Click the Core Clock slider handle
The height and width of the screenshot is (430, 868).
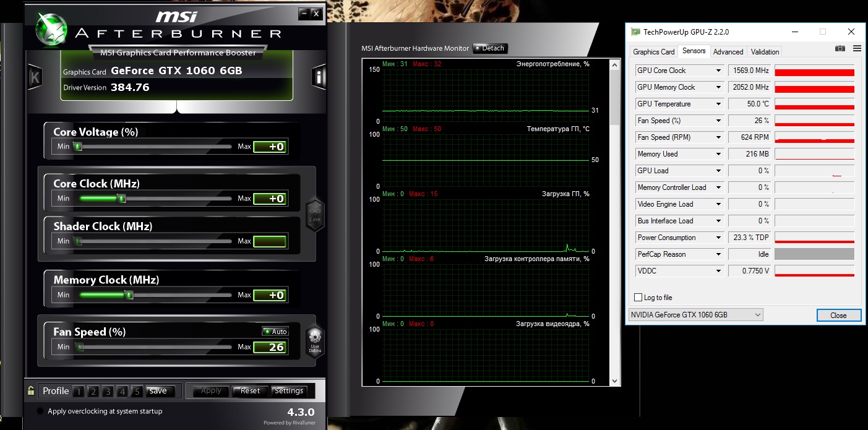coord(122,199)
